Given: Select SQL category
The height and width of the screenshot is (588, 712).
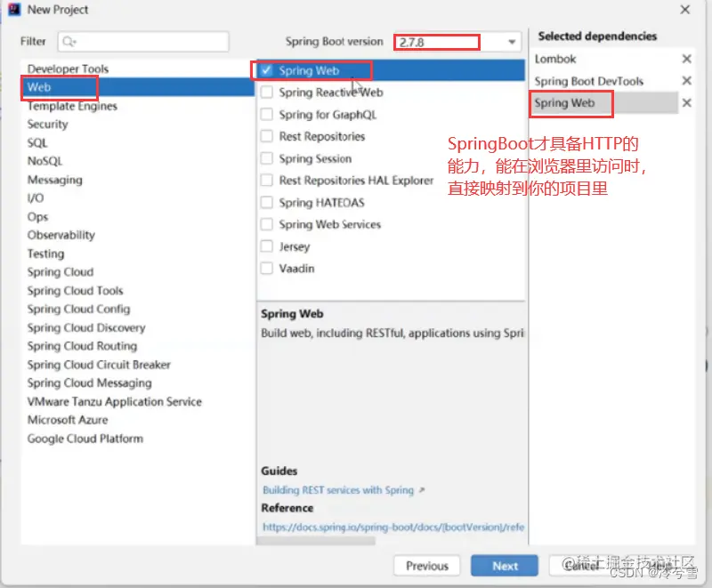Looking at the screenshot, I should coord(37,143).
